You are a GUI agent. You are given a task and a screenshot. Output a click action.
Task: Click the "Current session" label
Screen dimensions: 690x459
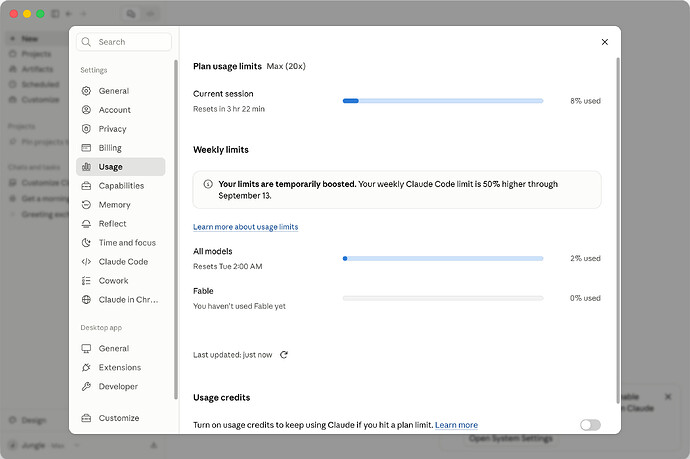(x=223, y=94)
